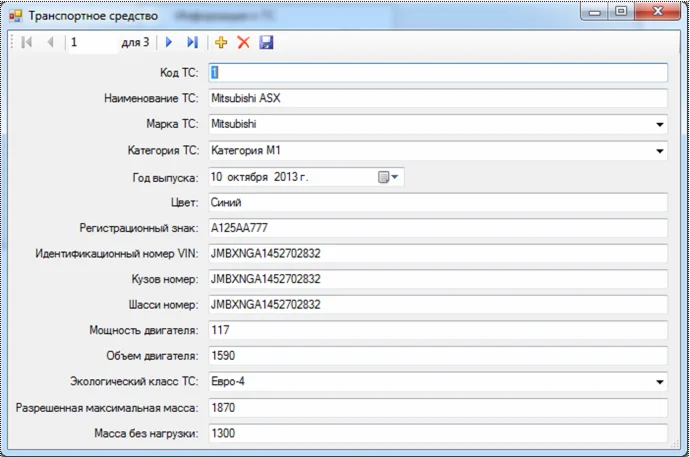
Task: Open the Категория ТС dropdown list
Action: click(659, 151)
